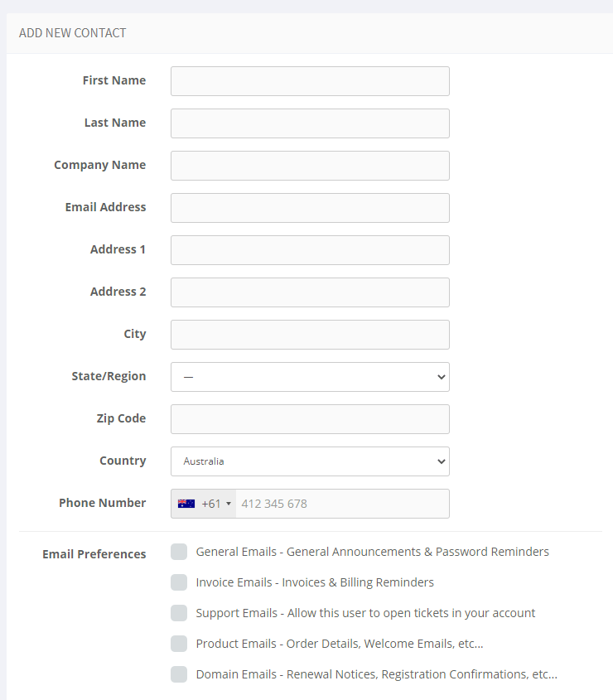Focus the Address 2 field
The width and height of the screenshot is (613, 700).
tap(310, 292)
